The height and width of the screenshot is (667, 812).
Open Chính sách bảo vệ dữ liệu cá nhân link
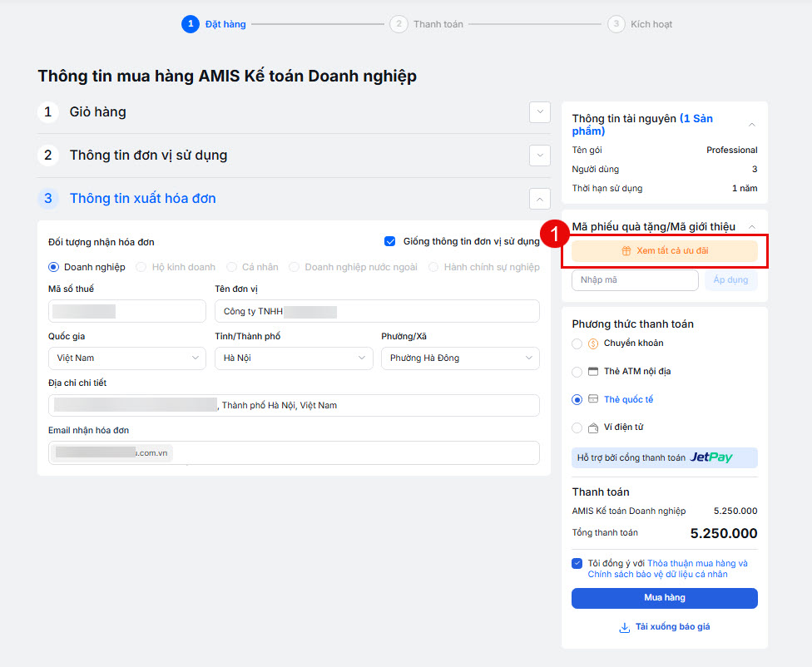coord(658,575)
